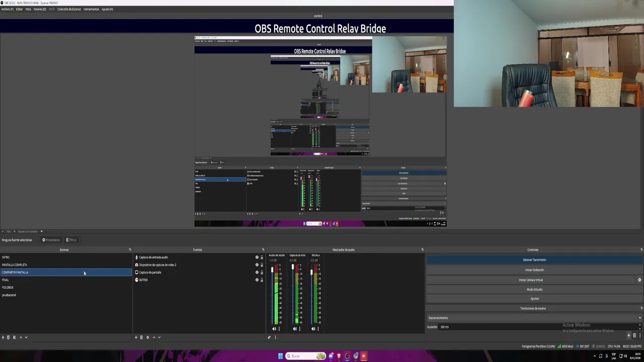Pop out the Escenas dock panel
The image size is (644, 362).
tap(130, 250)
